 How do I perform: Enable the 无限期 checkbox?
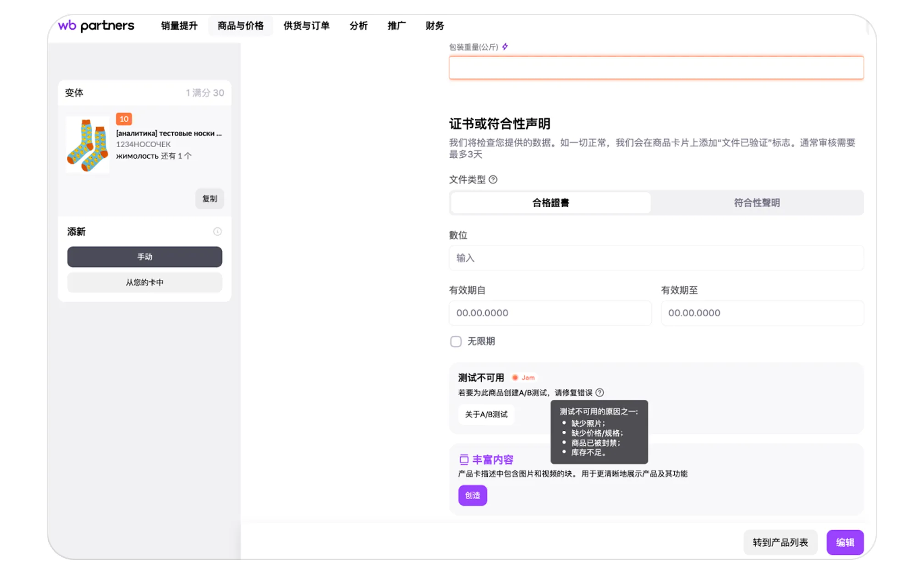point(456,342)
